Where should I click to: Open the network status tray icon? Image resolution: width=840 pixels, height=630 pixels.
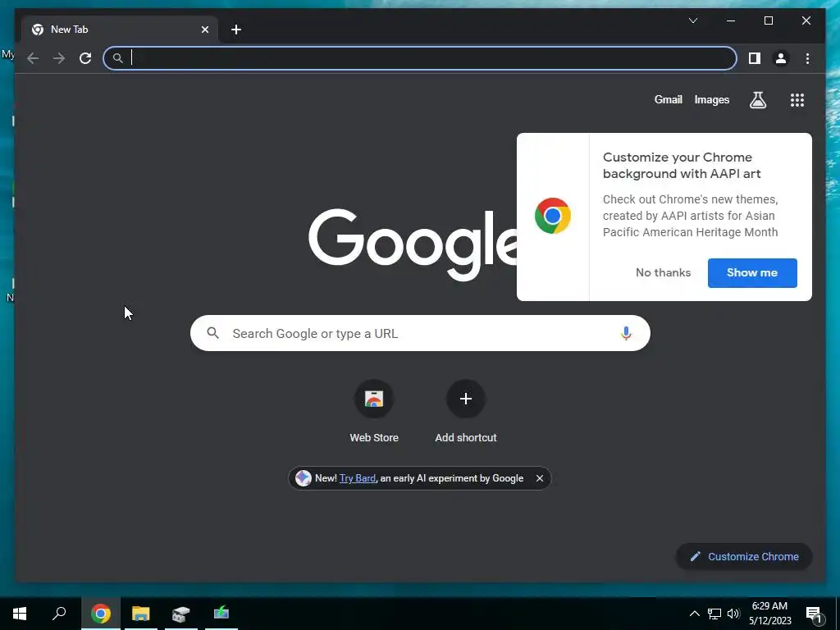[x=714, y=614]
